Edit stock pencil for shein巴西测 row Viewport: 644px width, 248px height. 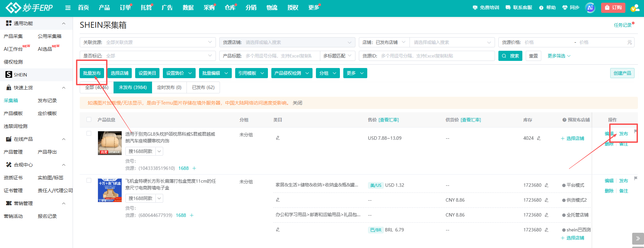[x=547, y=230]
